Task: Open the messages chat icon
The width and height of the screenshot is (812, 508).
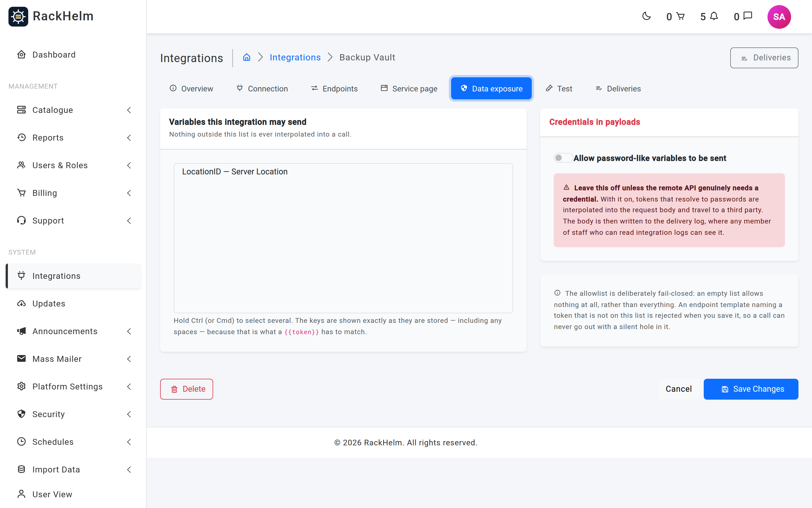Action: (748, 16)
